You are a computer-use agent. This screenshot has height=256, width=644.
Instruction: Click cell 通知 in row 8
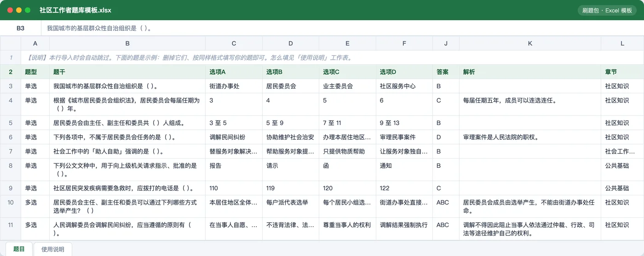[x=404, y=170]
